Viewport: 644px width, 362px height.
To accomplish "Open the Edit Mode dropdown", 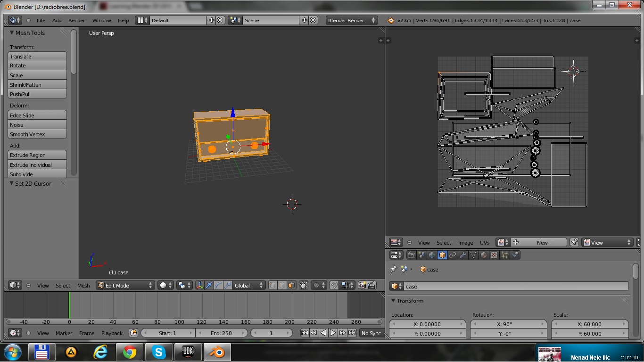I will tap(125, 285).
